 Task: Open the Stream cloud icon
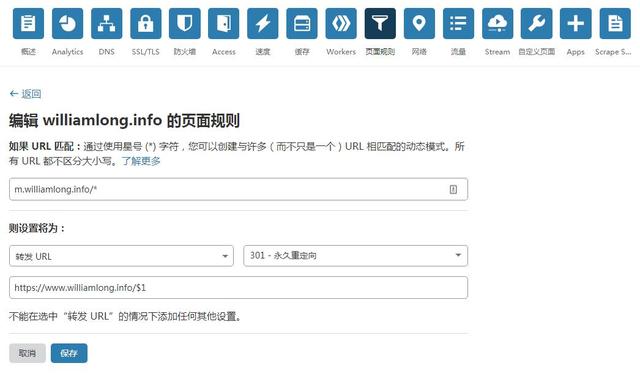[497, 23]
